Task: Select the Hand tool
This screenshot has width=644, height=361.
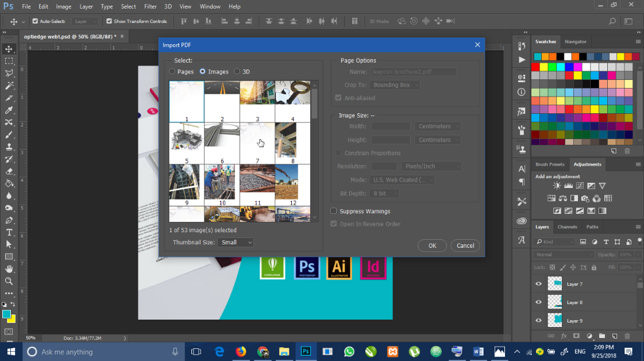Action: tap(9, 269)
